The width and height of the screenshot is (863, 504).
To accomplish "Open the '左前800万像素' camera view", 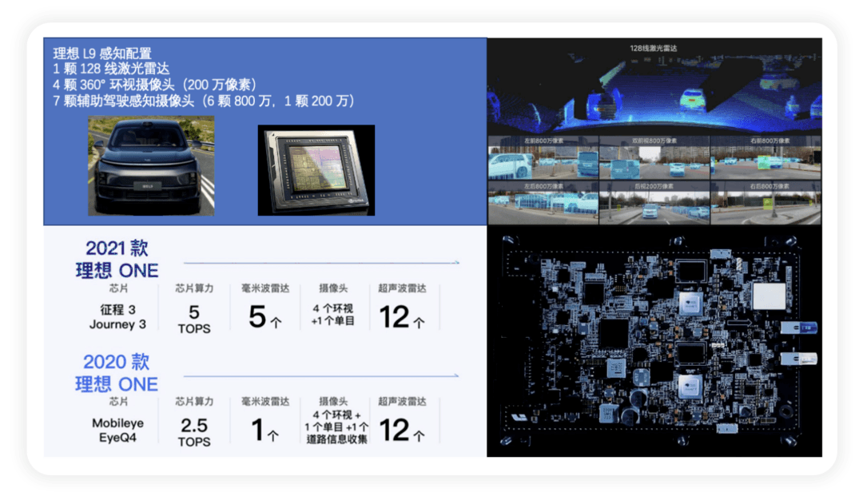I will coord(543,158).
